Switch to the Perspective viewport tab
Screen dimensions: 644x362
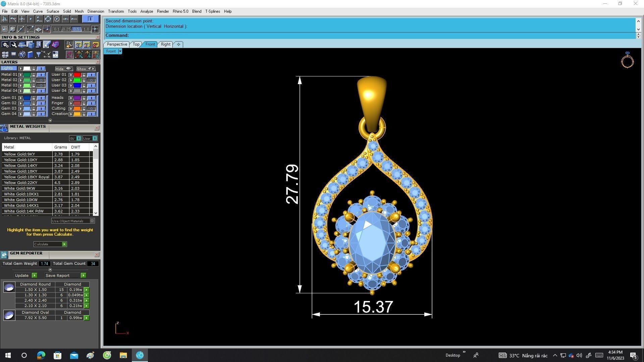(x=117, y=44)
